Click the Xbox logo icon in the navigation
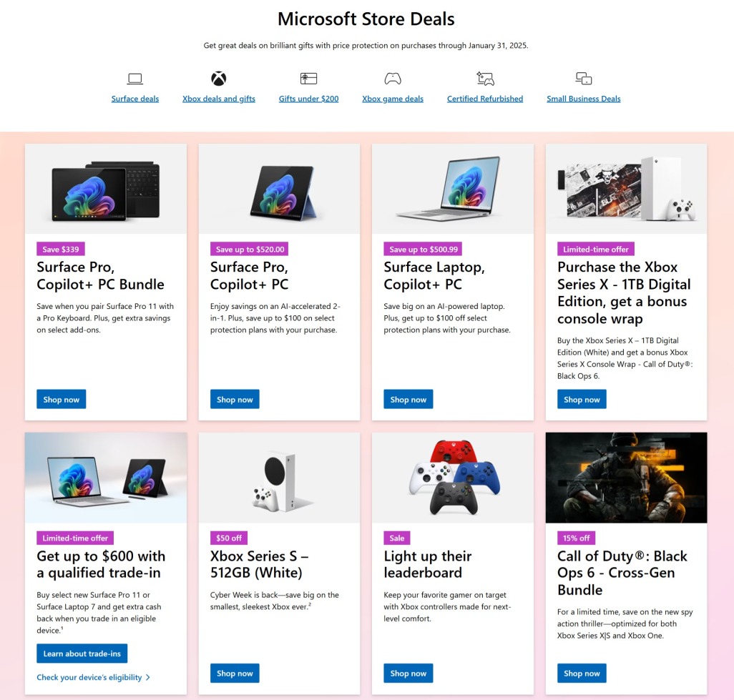Image resolution: width=734 pixels, height=700 pixels. coord(218,78)
